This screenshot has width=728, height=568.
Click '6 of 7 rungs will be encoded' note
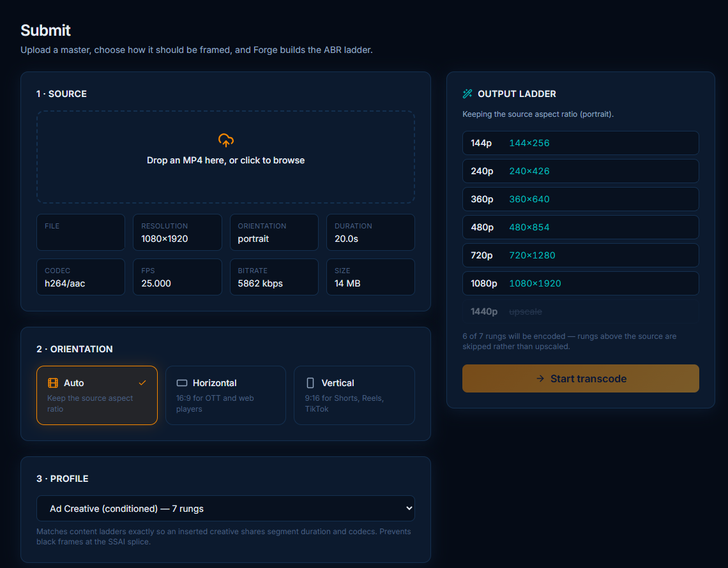pyautogui.click(x=569, y=341)
